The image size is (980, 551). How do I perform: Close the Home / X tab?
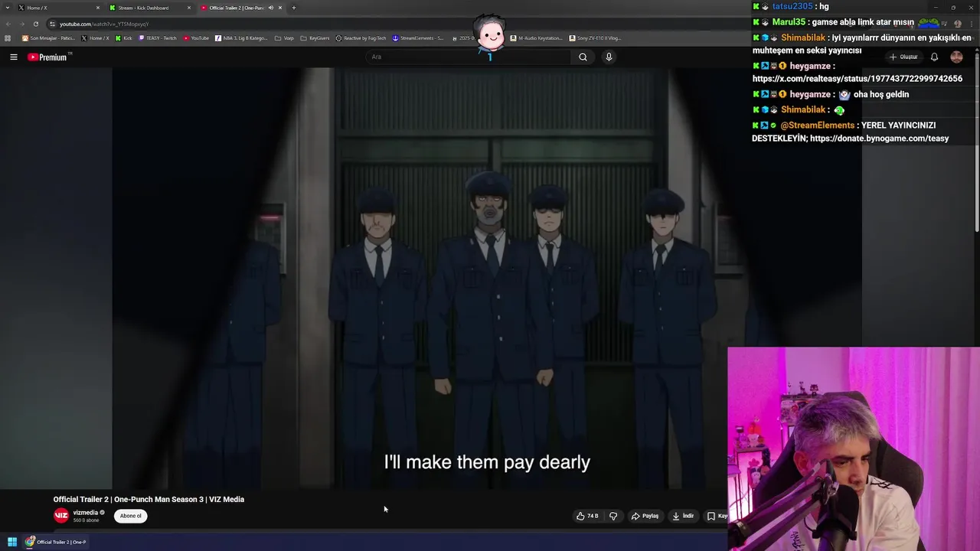[98, 8]
